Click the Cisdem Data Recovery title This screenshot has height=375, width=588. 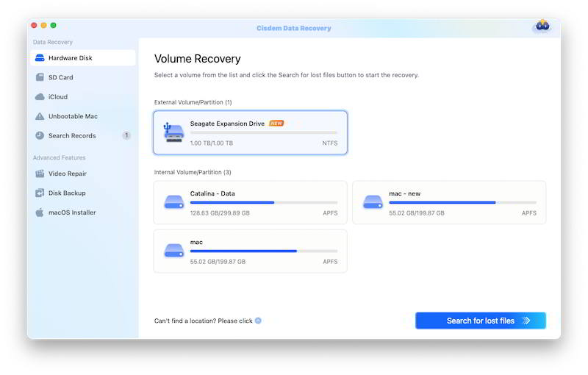[293, 28]
